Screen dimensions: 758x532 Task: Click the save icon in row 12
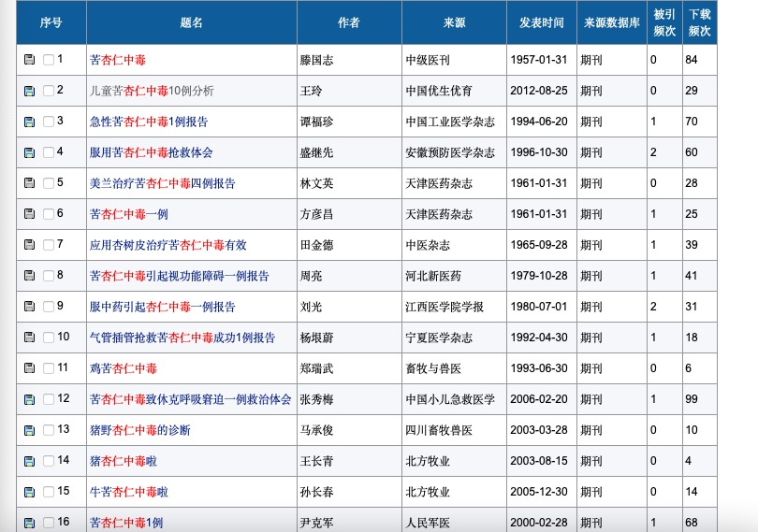(x=30, y=399)
